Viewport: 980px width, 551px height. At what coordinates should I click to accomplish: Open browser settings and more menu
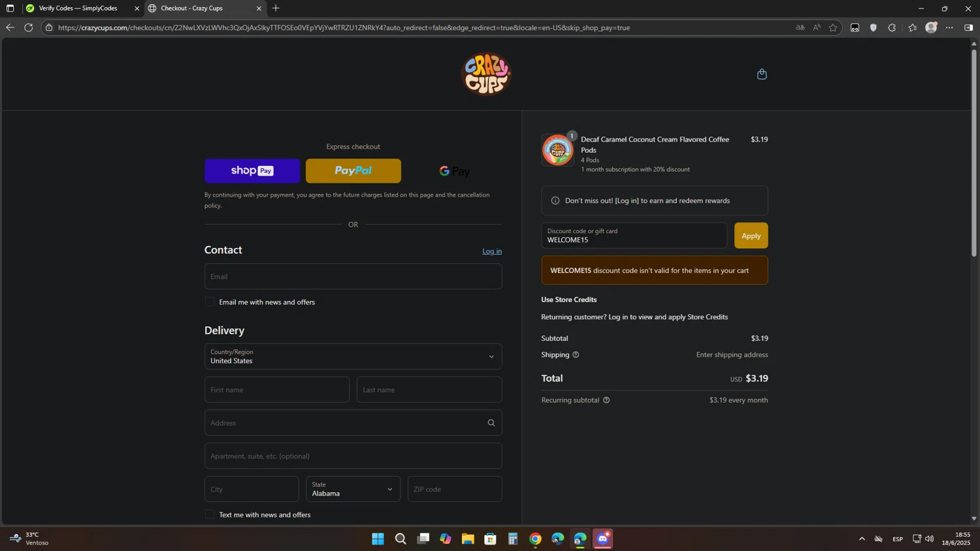tap(949, 27)
